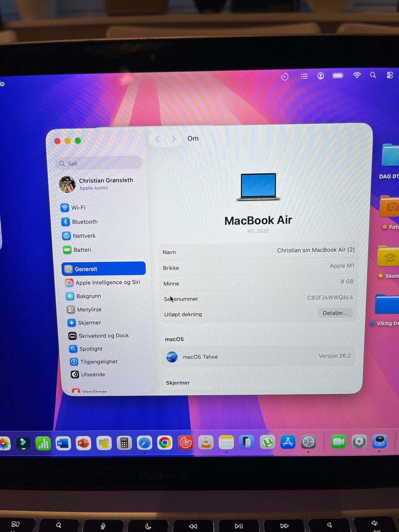Open Notes from the Dock
Image resolution: width=399 pixels, height=532 pixels.
tap(226, 442)
